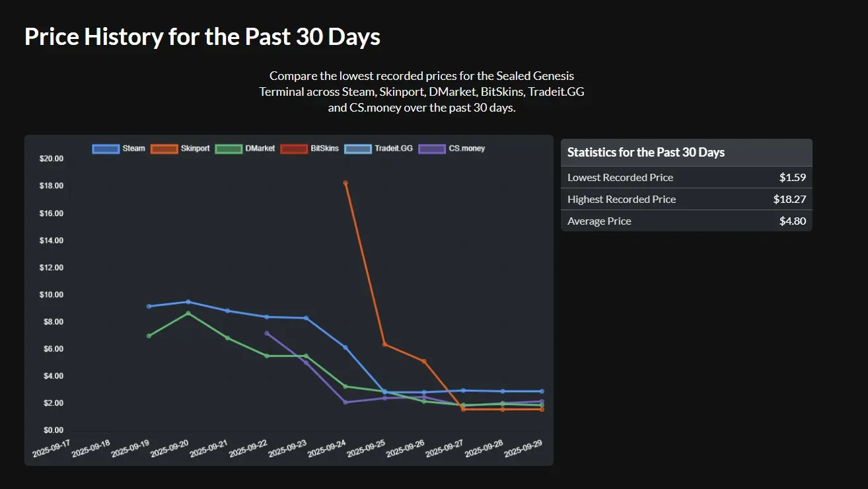Hide CS.money line via its legend text

click(466, 149)
